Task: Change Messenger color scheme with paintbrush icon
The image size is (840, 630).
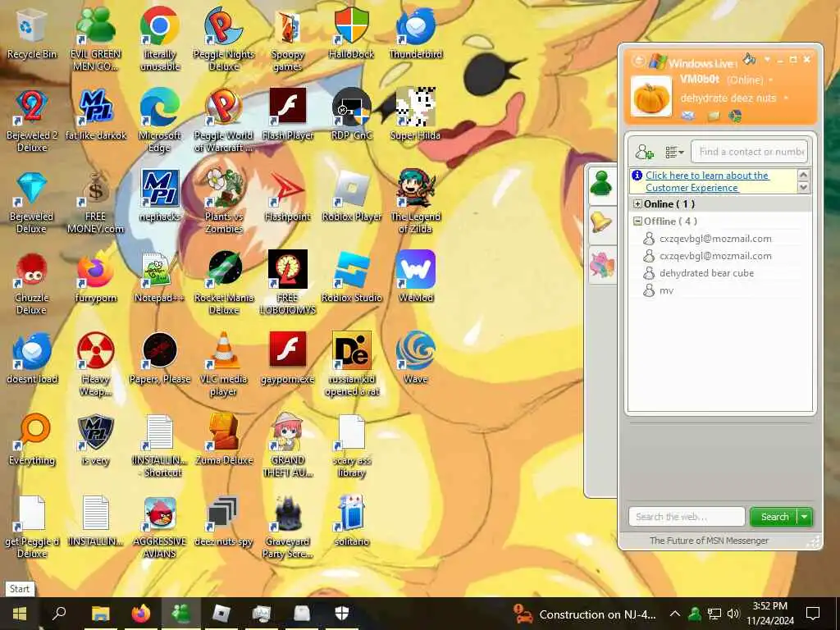Action: 750,58
